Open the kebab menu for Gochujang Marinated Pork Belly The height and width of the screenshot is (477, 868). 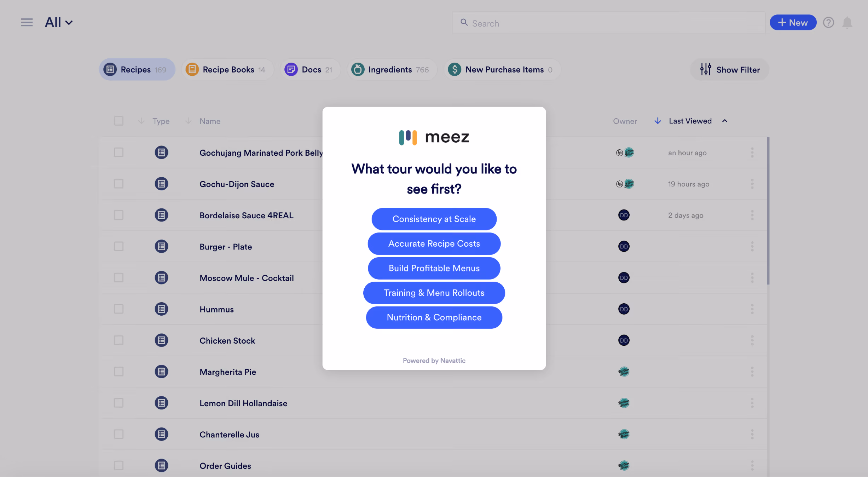[x=752, y=153]
